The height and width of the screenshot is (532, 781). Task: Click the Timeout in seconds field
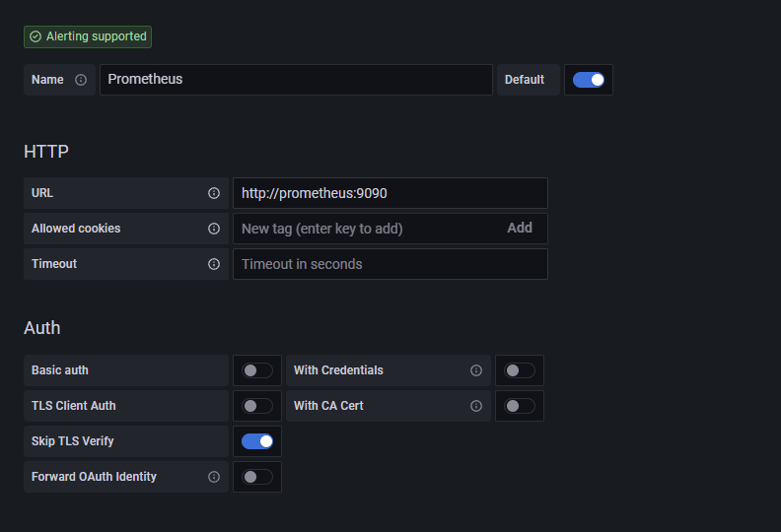(x=390, y=264)
